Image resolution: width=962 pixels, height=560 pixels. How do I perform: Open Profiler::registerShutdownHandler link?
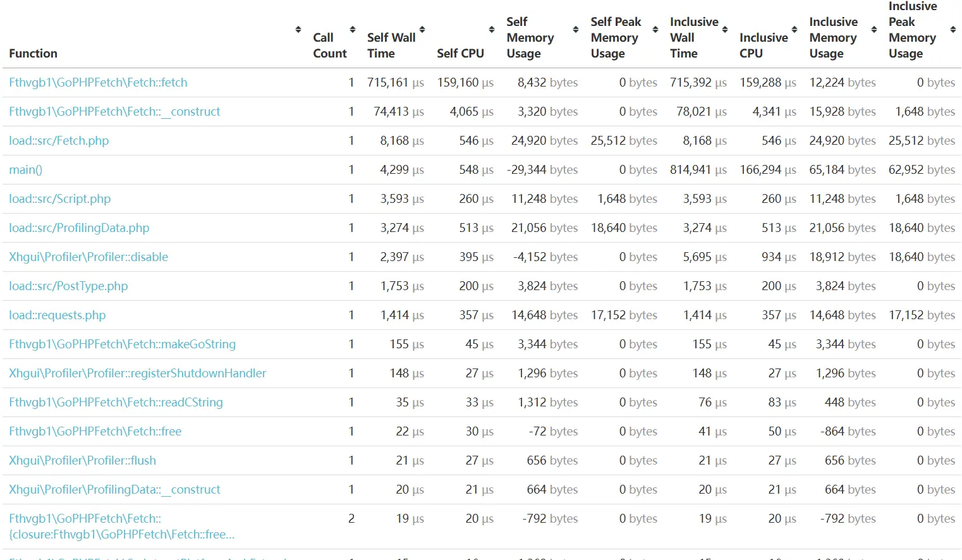[x=137, y=374]
